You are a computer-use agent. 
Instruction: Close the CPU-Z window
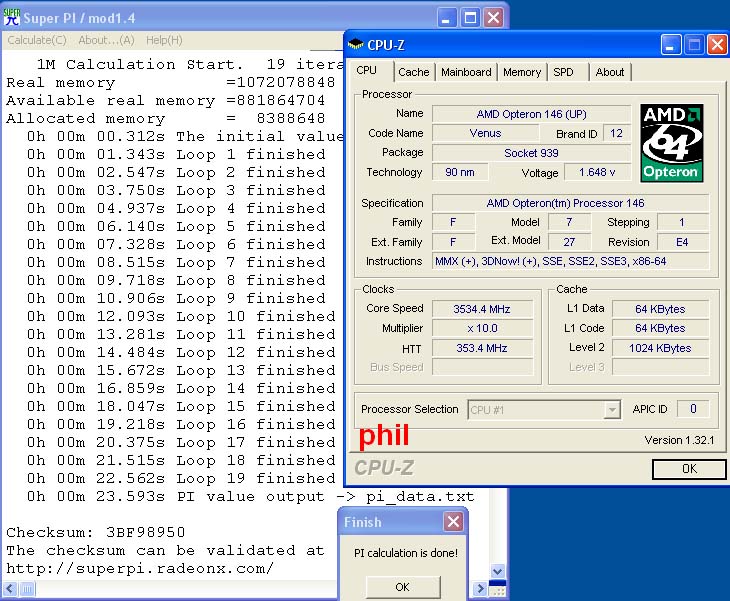(x=717, y=45)
